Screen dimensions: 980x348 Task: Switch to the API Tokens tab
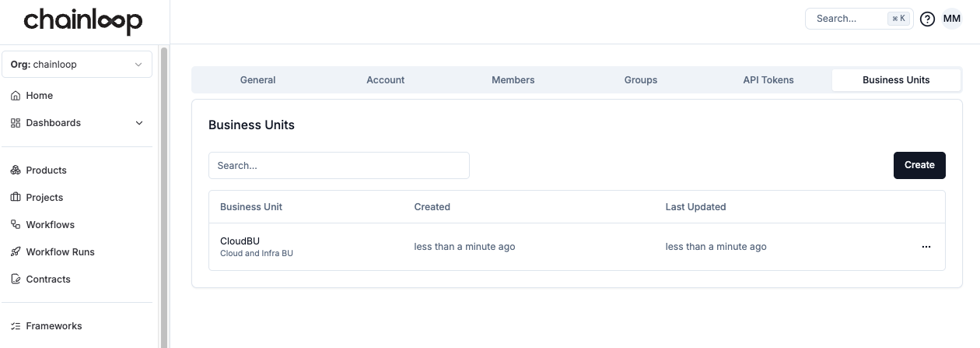(768, 80)
